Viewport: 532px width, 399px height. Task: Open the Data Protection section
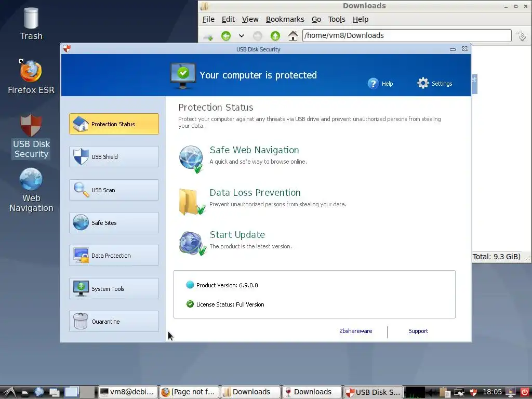[114, 256]
